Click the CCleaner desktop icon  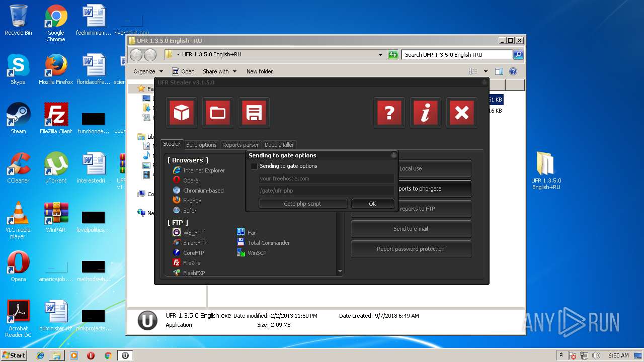pyautogui.click(x=18, y=168)
